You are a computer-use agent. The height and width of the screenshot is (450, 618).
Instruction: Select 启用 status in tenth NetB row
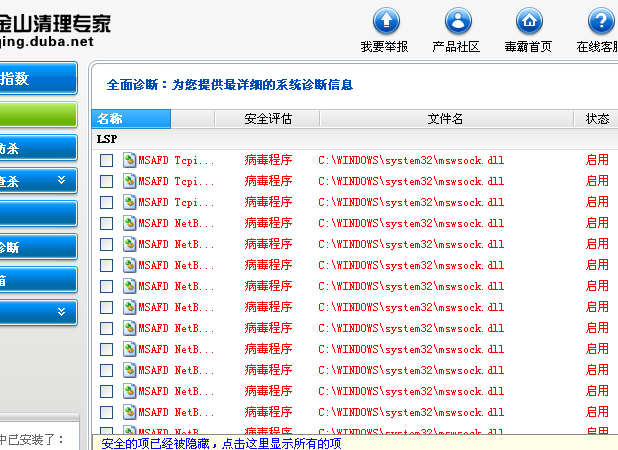click(597, 412)
